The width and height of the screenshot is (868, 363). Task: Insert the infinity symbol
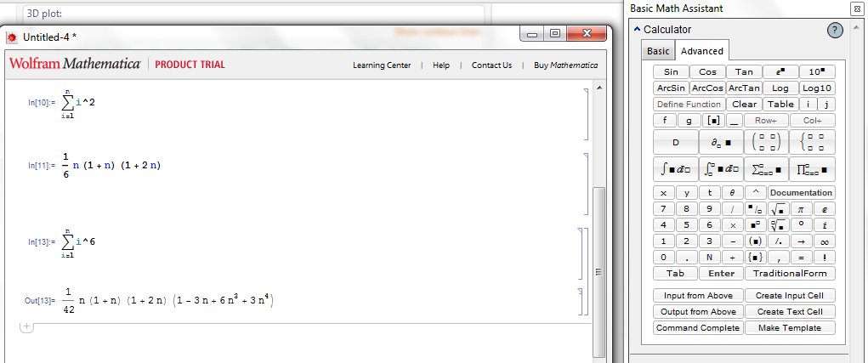point(825,241)
